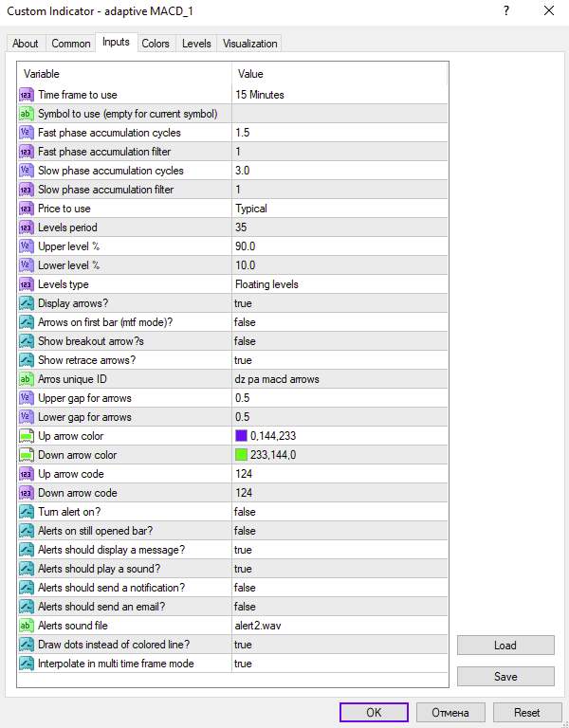The width and height of the screenshot is (569, 728).
Task: Click the color icon beside Up arrow color
Action: point(26,436)
